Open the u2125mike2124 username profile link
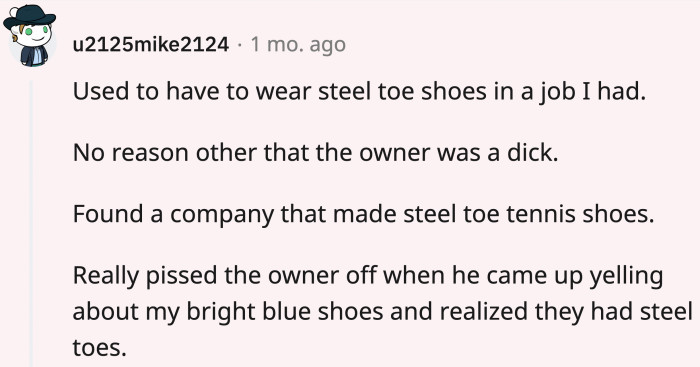Screen dimensions: 700x367 pos(150,45)
